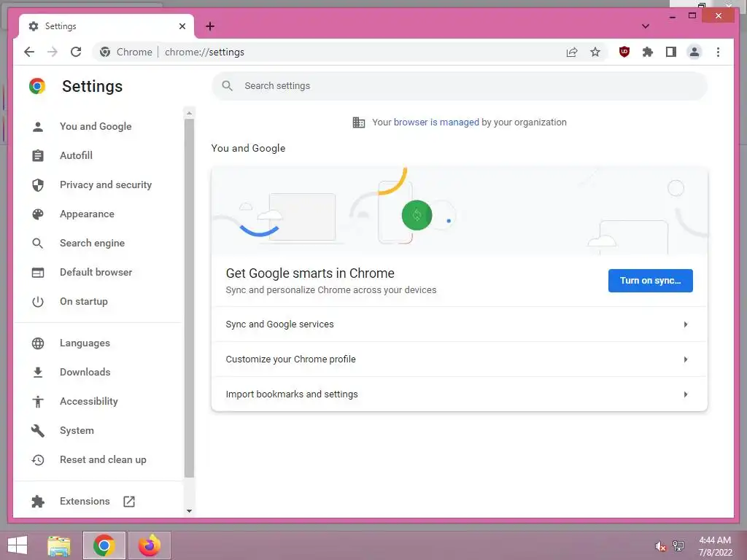Viewport: 747px width, 560px height.
Task: Launch Firefox from the taskbar
Action: 149,545
